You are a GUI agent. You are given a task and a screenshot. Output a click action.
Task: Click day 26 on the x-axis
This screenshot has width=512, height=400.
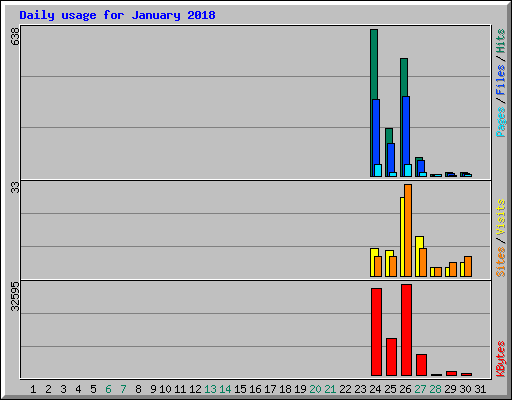pos(405,389)
